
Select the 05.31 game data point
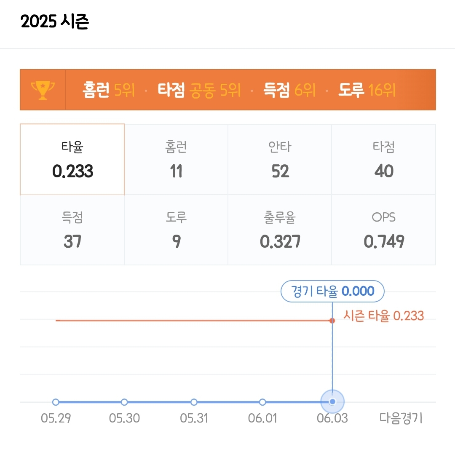pos(194,402)
